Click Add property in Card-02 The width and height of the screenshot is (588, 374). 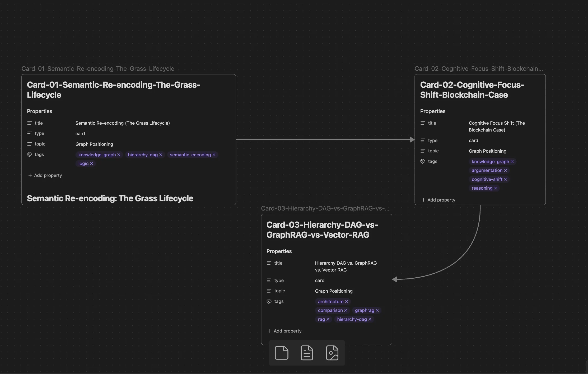pyautogui.click(x=438, y=200)
